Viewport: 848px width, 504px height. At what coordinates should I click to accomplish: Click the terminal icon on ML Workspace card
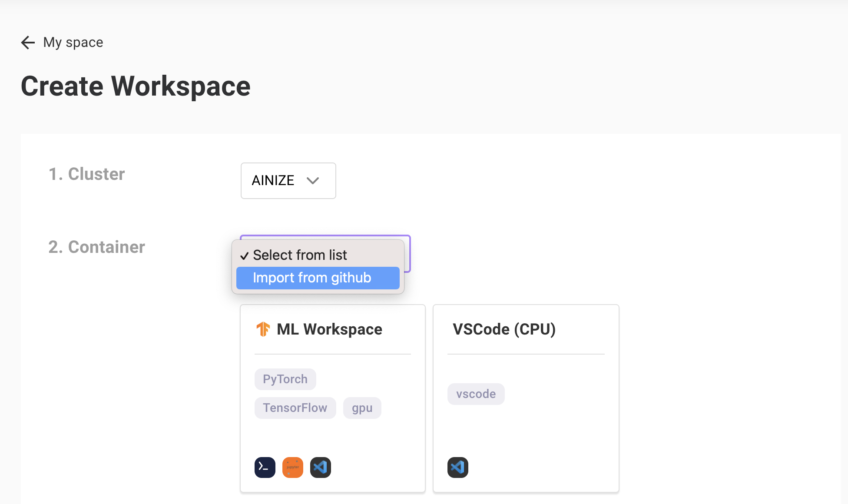pos(265,467)
